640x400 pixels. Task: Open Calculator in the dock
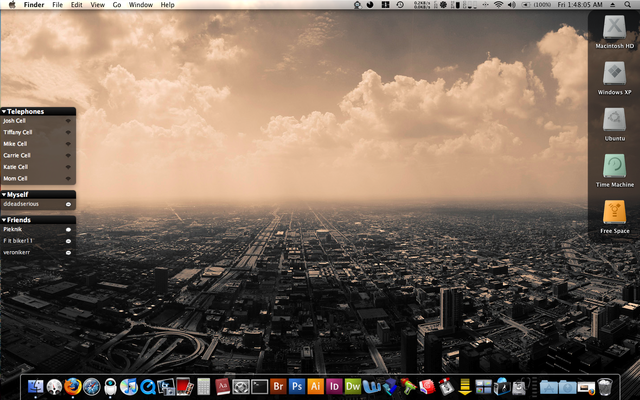pos(203,386)
